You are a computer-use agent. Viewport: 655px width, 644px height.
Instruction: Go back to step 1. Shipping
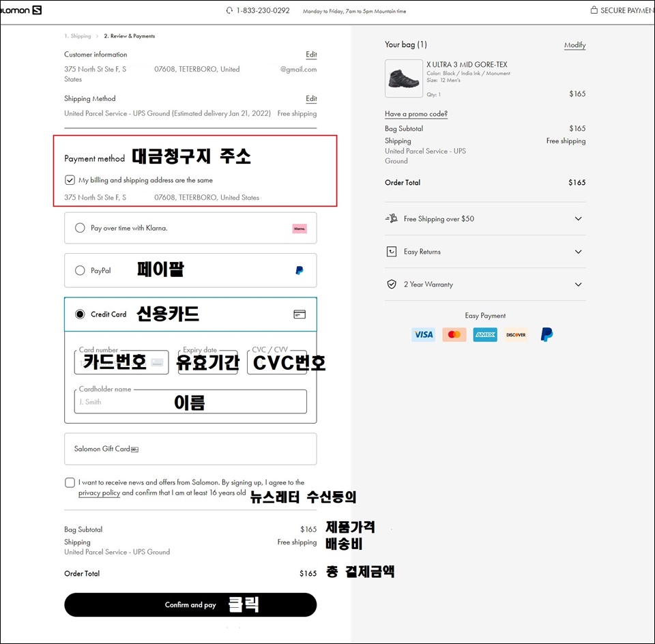pyautogui.click(x=78, y=36)
